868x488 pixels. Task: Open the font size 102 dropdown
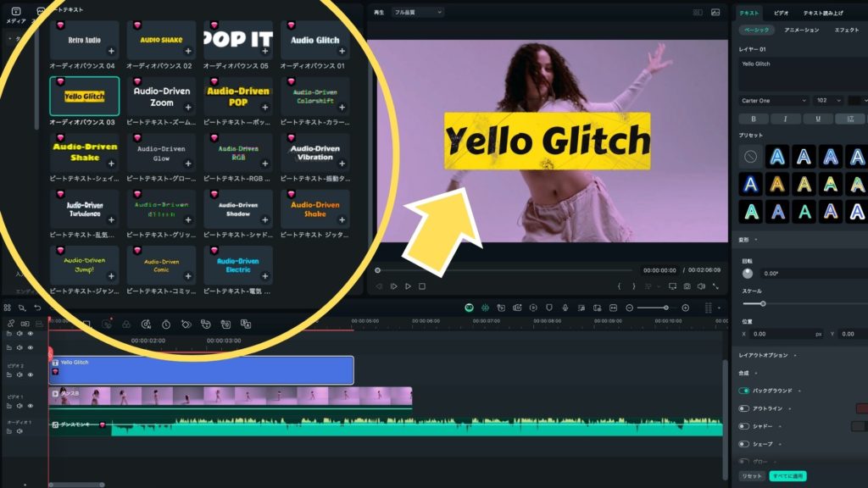point(827,100)
